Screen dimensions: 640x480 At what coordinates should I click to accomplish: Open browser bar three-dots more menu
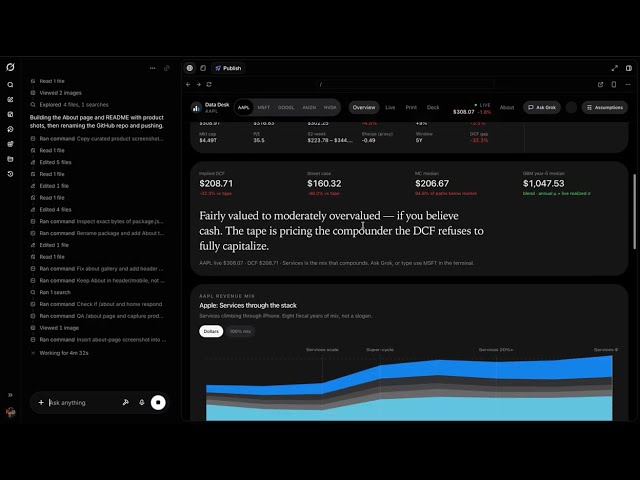pyautogui.click(x=628, y=84)
